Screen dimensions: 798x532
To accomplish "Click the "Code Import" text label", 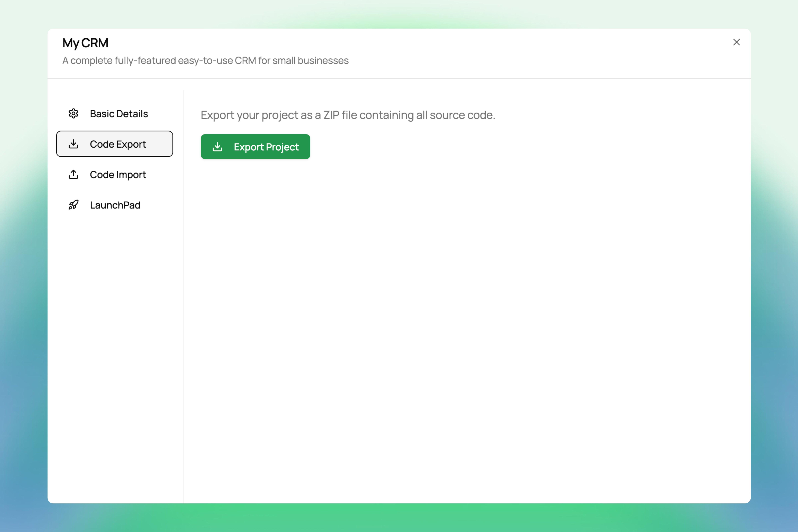I will tap(118, 175).
